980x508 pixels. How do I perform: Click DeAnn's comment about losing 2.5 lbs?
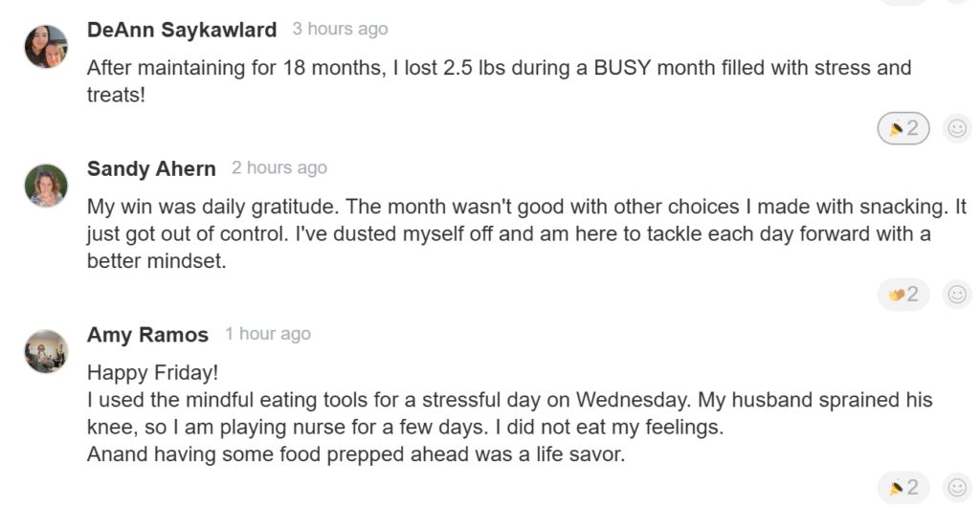pyautogui.click(x=498, y=69)
